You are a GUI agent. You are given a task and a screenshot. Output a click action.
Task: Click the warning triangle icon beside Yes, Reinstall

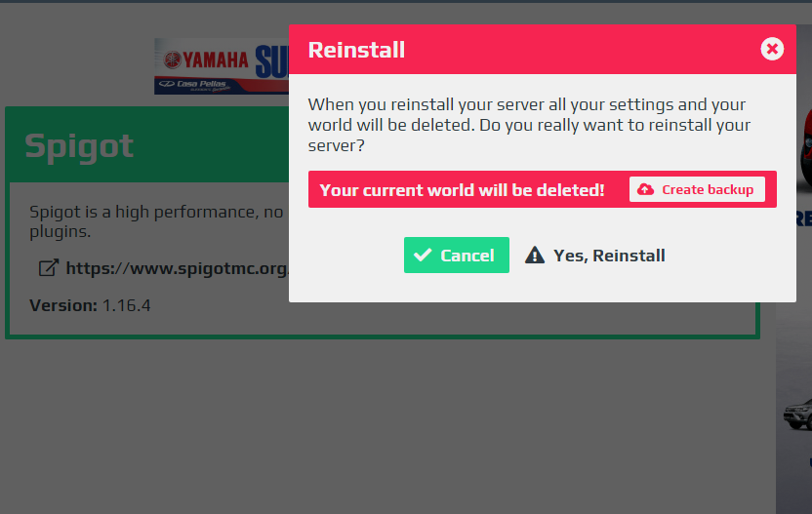(535, 256)
